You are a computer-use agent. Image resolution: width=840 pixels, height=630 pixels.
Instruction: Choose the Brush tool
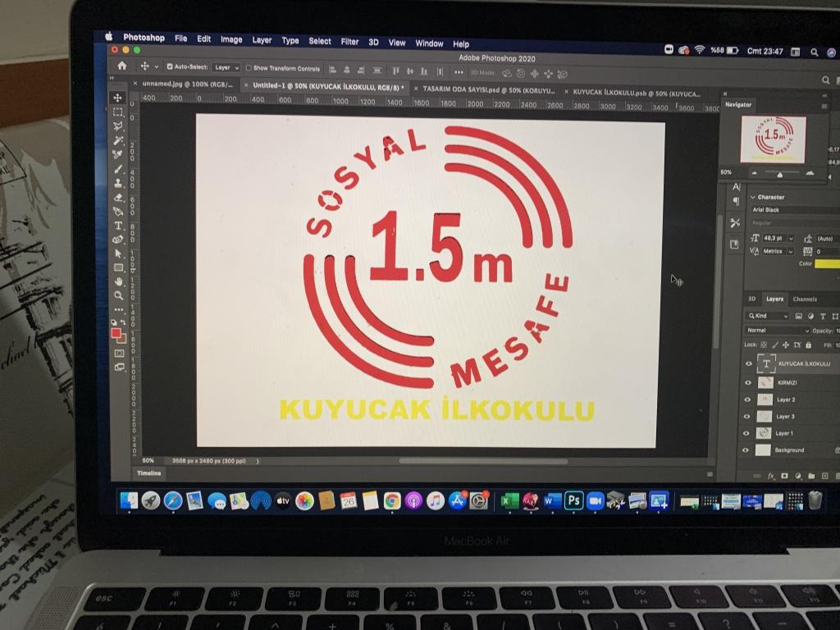(x=118, y=168)
